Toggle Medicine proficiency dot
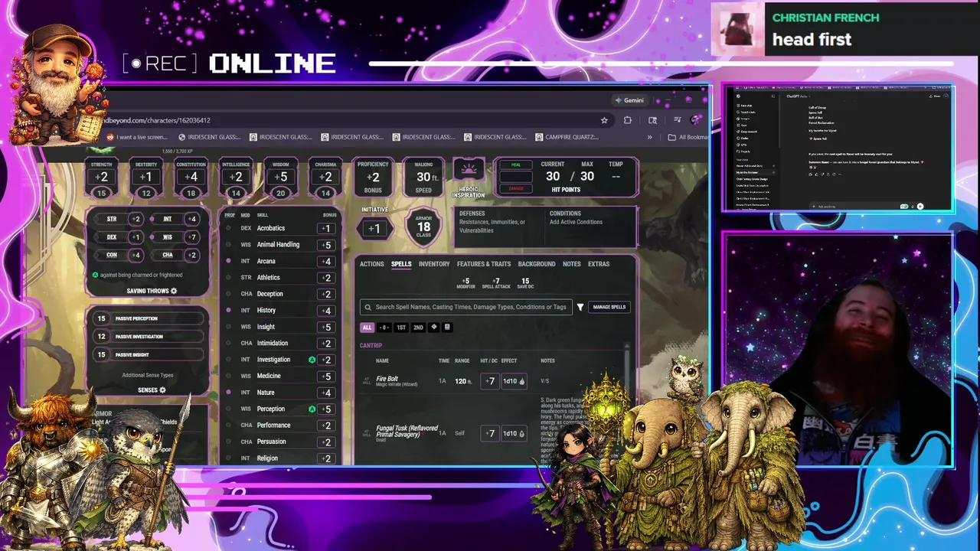 point(228,376)
